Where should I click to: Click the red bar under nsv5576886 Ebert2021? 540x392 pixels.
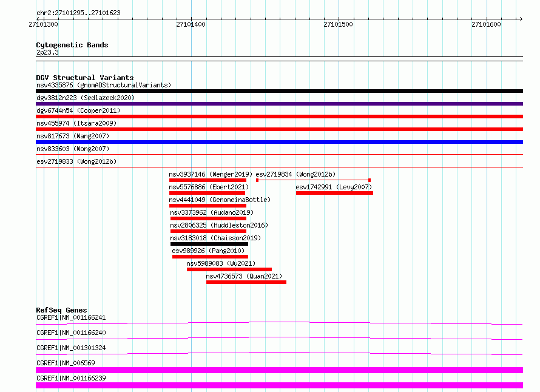pos(207,193)
